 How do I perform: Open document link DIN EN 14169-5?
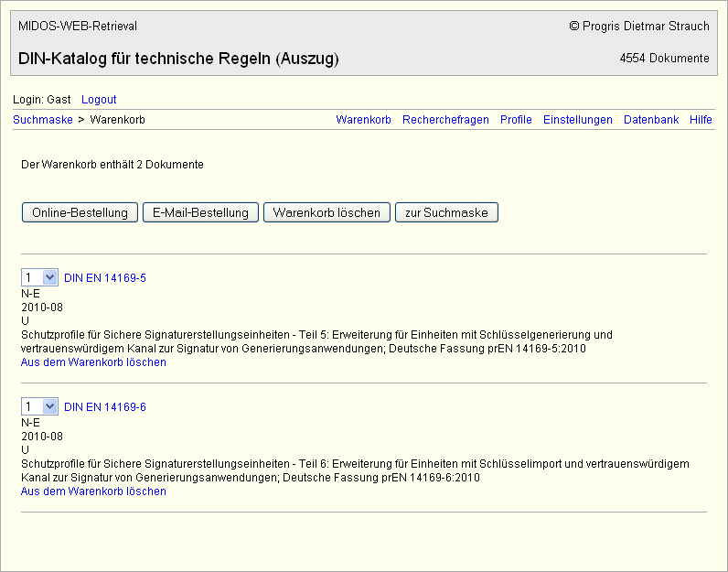point(105,278)
